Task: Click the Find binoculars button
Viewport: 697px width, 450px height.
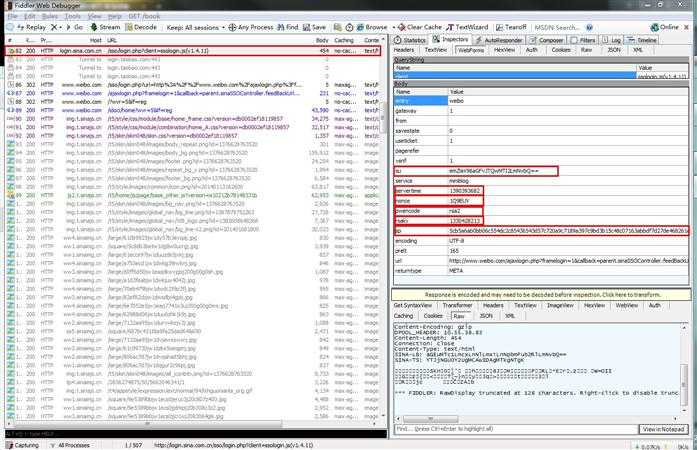Action: 288,27
